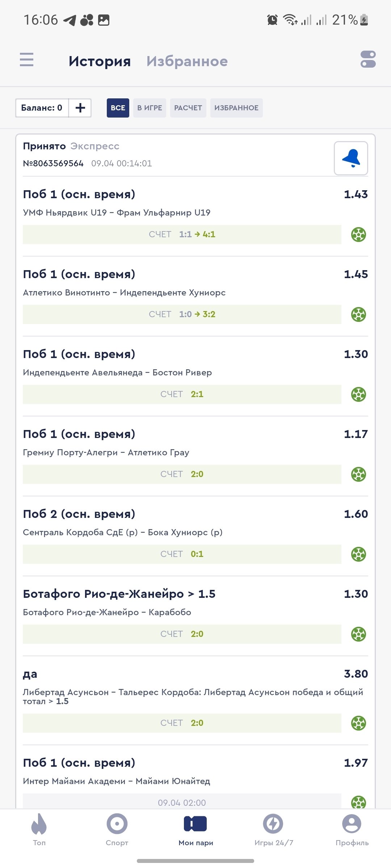391x868 pixels.
Task: Select the ВСЕ filter chip
Action: (x=118, y=108)
